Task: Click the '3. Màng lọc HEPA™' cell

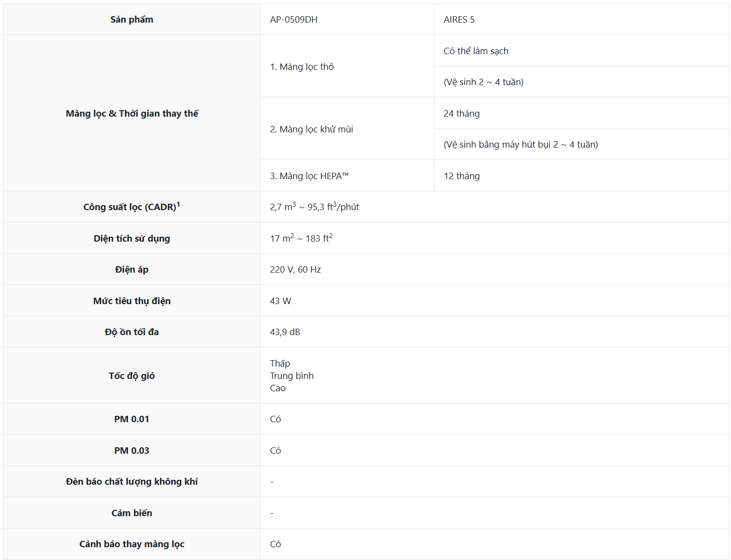Action: pos(309,176)
